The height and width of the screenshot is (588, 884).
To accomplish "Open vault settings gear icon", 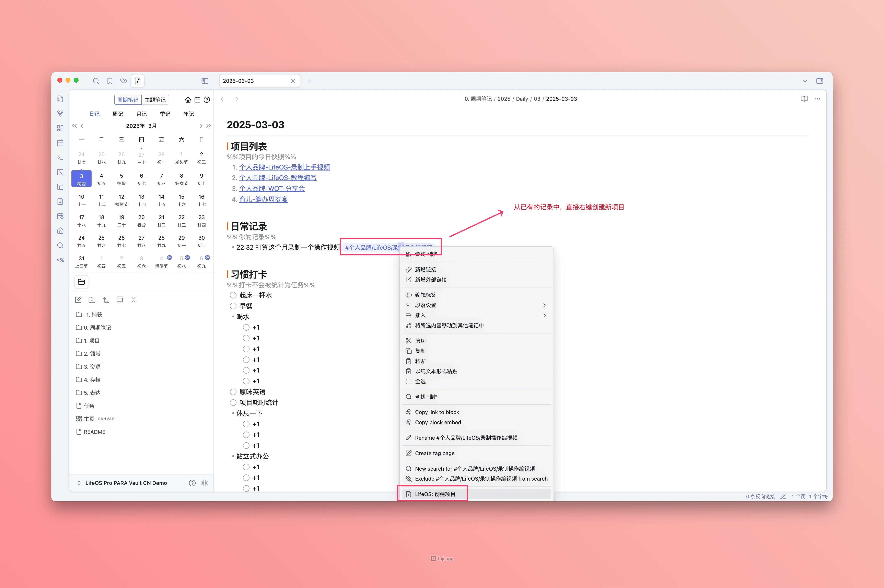I will pos(204,483).
